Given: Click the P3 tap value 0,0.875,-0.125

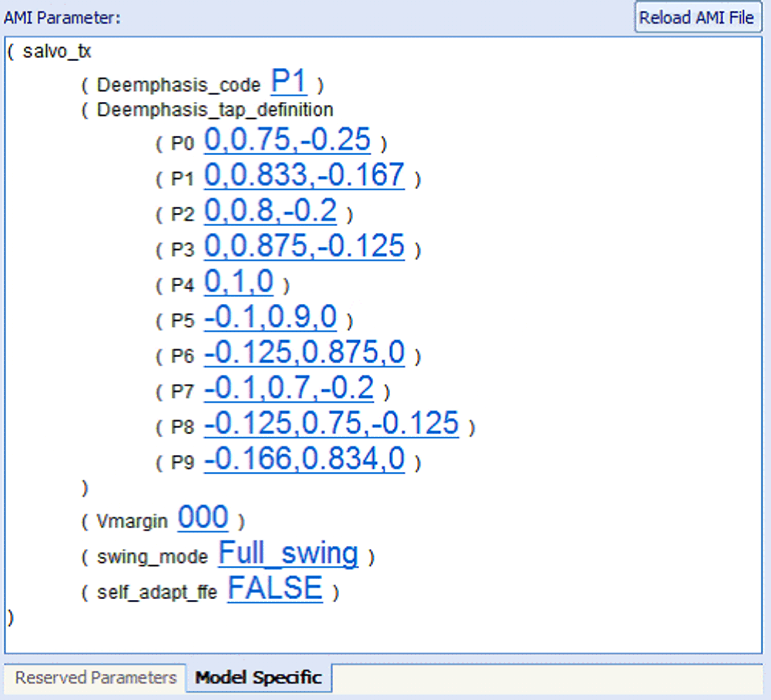Looking at the screenshot, I should [x=304, y=246].
